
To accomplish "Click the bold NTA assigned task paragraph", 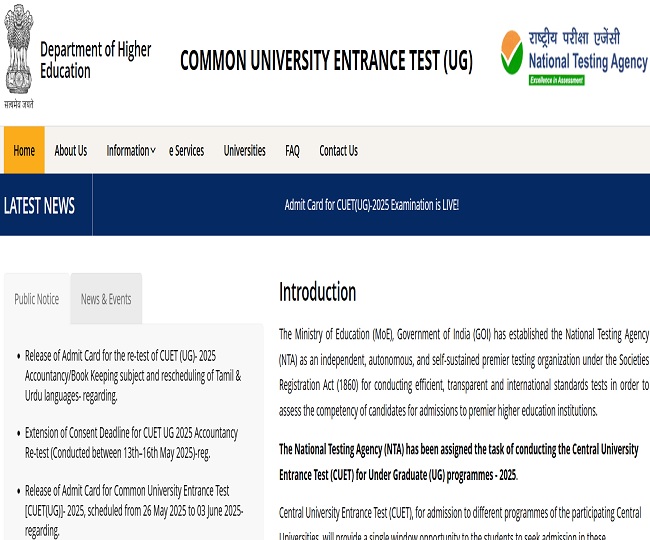I will click(x=458, y=461).
